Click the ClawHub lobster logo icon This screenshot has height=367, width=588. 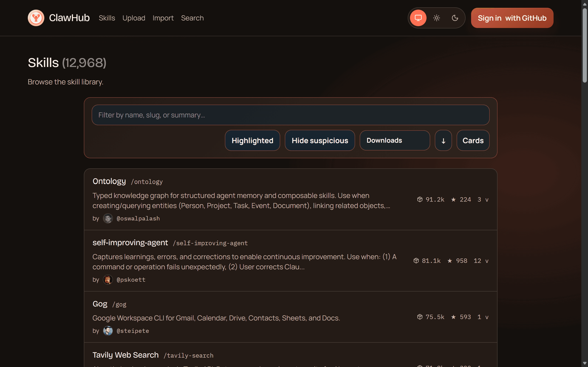click(36, 18)
